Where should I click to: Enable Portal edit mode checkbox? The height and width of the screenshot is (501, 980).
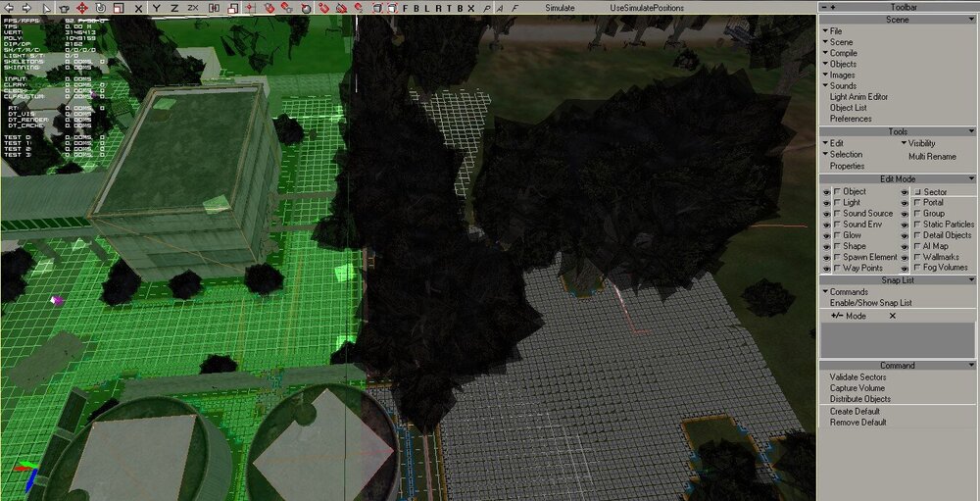tap(917, 203)
